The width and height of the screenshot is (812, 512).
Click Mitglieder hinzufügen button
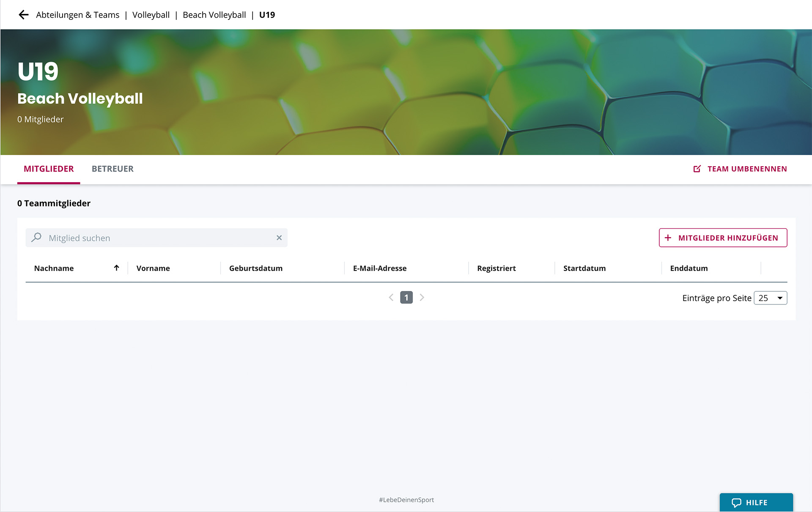tap(723, 238)
